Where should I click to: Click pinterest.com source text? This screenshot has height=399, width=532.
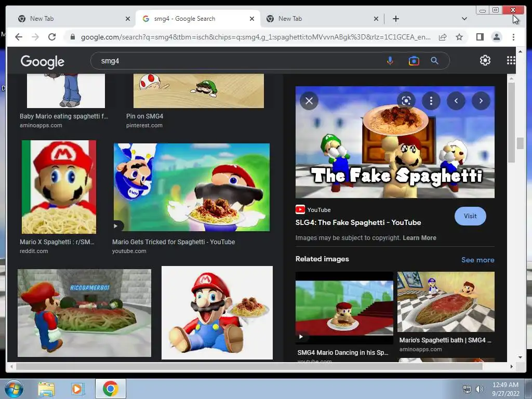144,125
